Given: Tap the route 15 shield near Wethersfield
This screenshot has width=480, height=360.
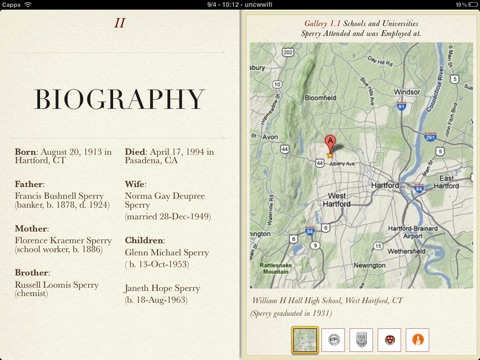Looking at the screenshot, I should (378, 246).
